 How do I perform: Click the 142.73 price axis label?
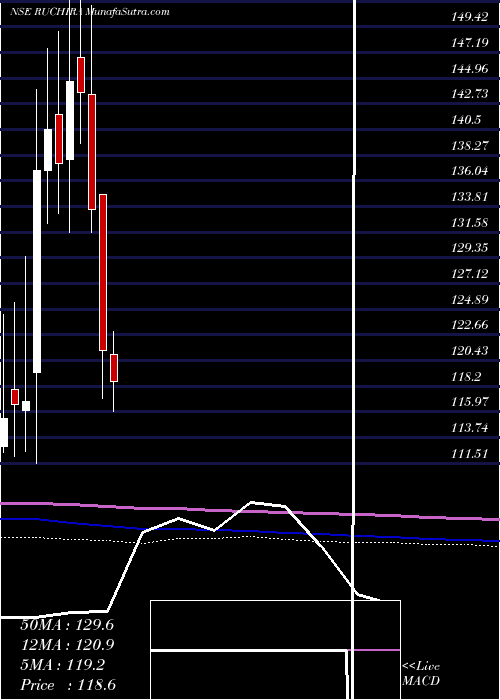[470, 95]
